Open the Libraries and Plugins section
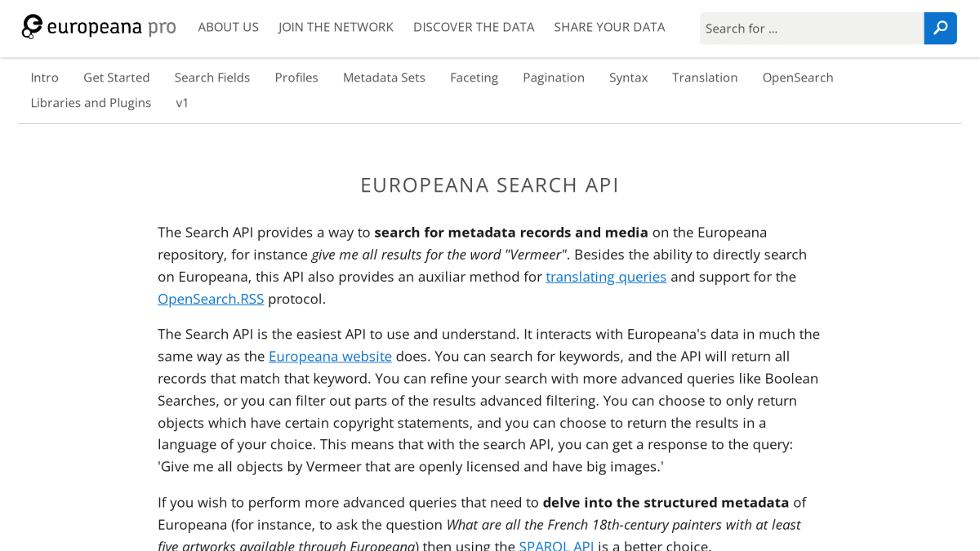This screenshot has width=980, height=551. (x=91, y=103)
